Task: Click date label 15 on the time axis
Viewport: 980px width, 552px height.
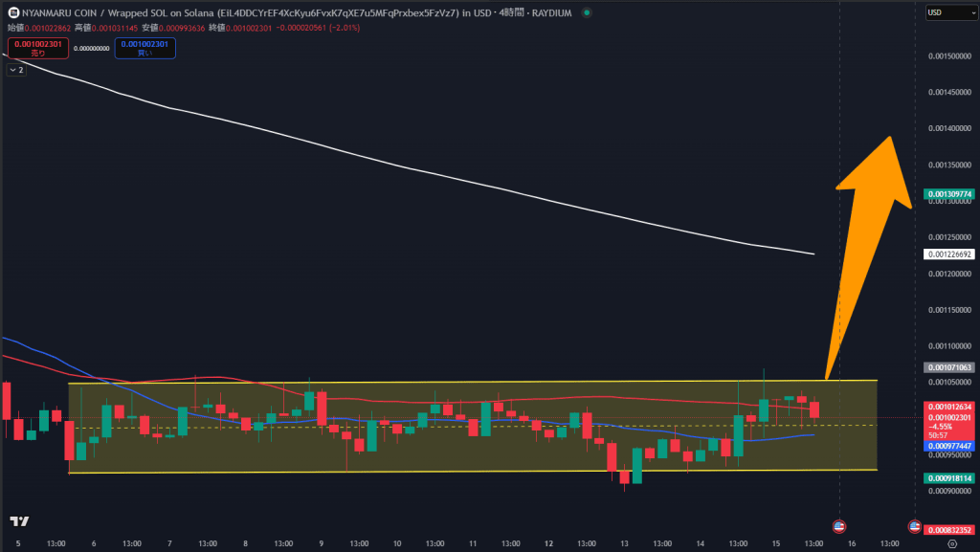Action: [x=775, y=544]
